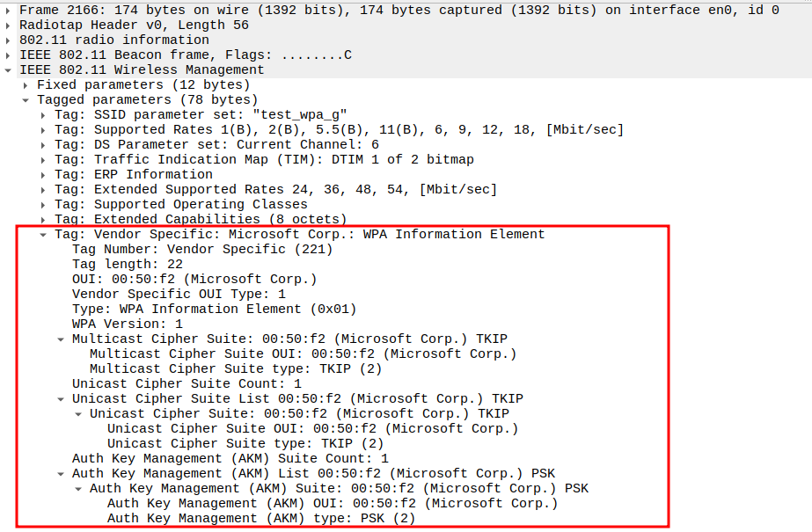
Task: Expand the ERP Information tag
Action: [44, 174]
